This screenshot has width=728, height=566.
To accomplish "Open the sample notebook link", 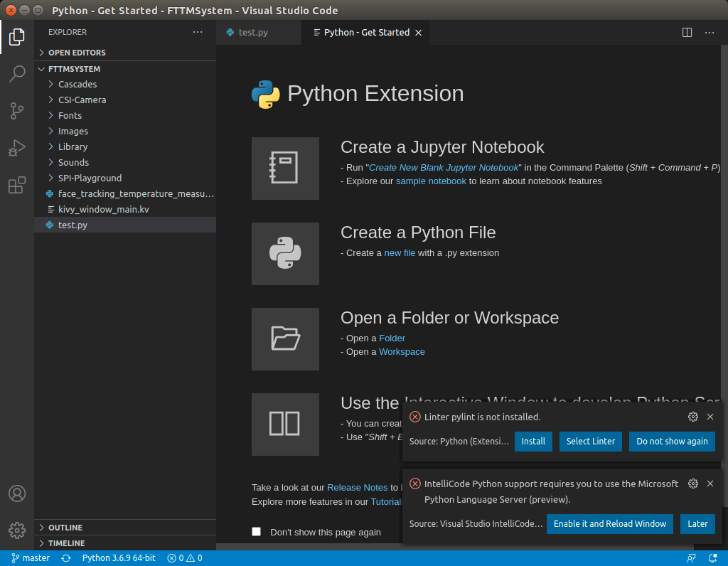I will 431,181.
